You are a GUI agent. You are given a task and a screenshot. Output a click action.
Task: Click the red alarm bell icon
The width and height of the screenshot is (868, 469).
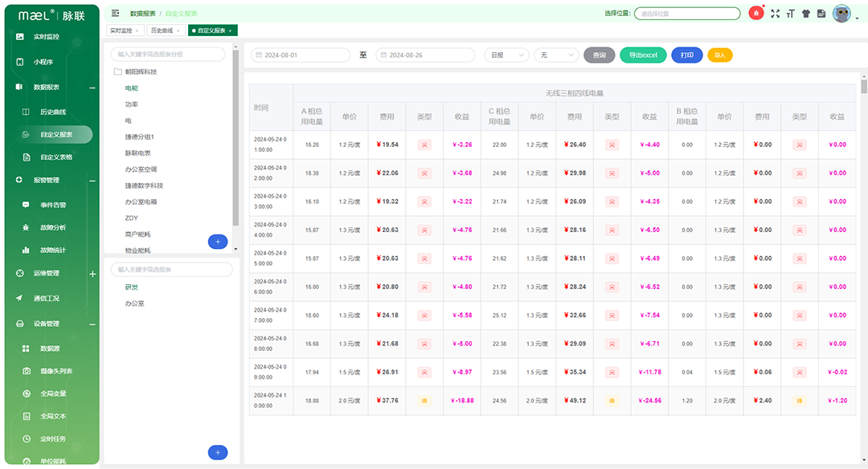pyautogui.click(x=756, y=13)
